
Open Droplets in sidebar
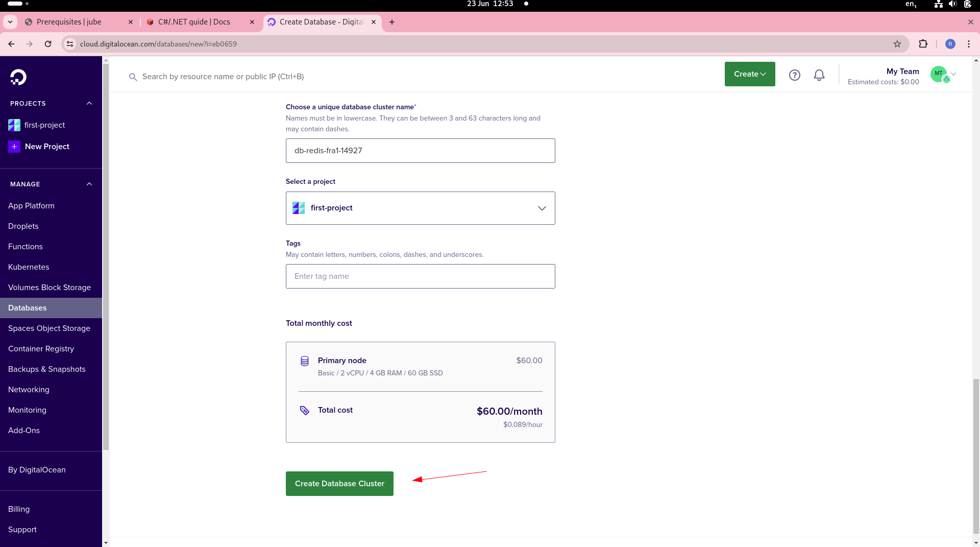pos(23,226)
